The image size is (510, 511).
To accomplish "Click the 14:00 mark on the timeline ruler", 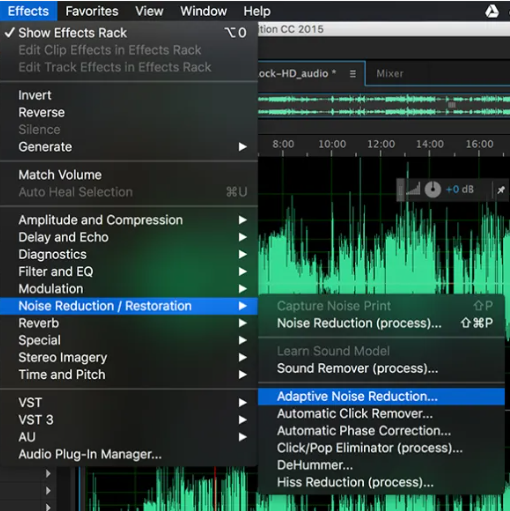I will (x=430, y=144).
